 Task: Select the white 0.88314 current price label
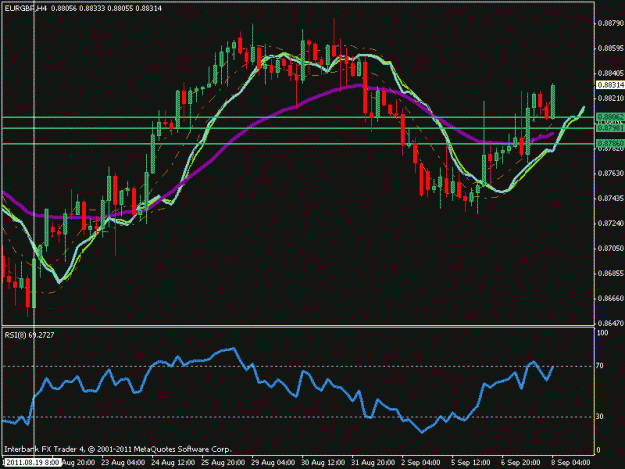coord(610,85)
